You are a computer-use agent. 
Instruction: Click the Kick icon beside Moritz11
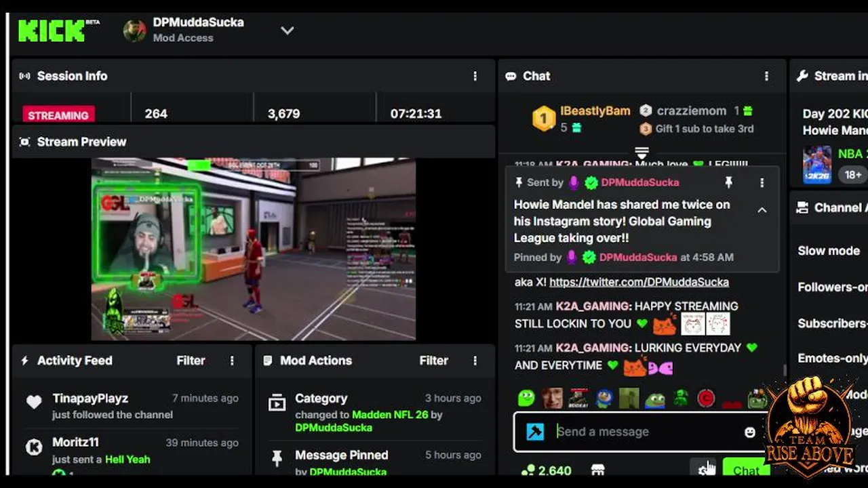coord(34,447)
